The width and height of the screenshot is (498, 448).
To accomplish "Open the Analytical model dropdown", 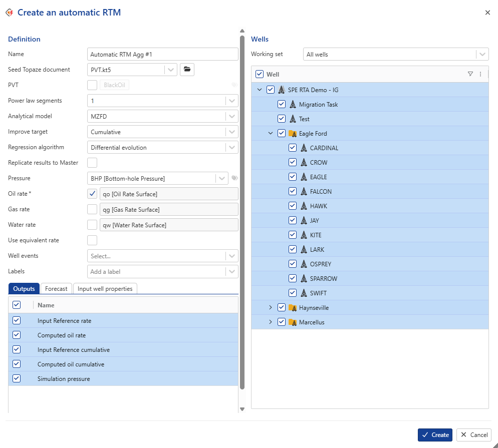I will coord(231,116).
